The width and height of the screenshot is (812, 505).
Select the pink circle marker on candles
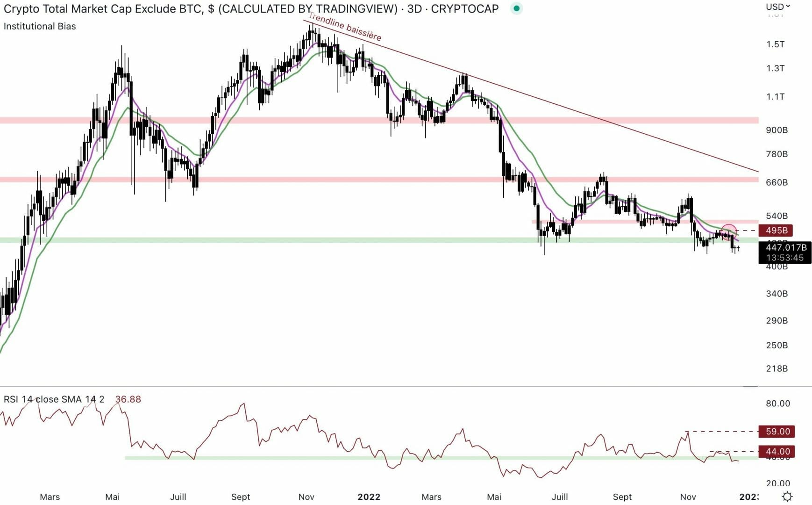coord(728,231)
